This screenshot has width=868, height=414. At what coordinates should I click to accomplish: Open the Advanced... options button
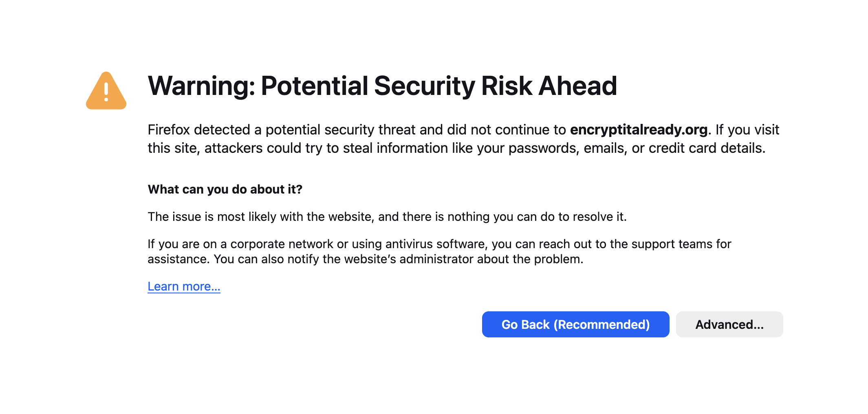[729, 324]
